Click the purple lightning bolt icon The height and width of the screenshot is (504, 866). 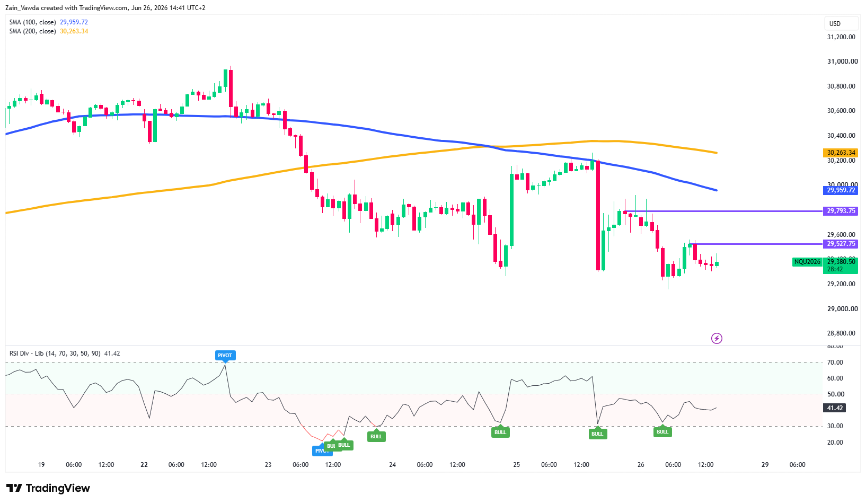[717, 338]
